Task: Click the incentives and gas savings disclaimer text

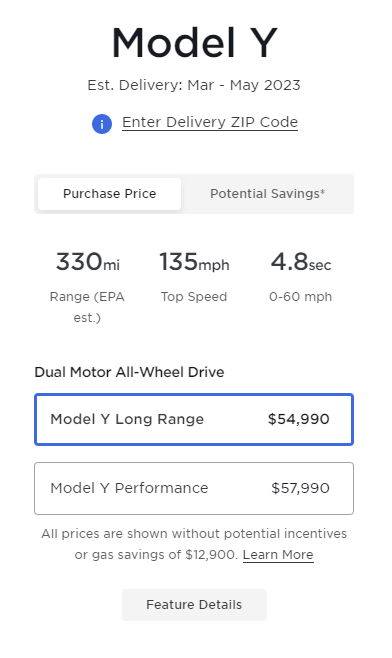Action: (x=194, y=544)
